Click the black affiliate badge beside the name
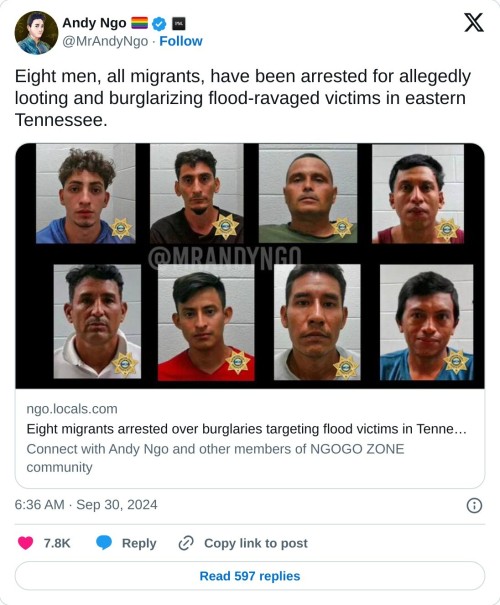 (x=178, y=24)
